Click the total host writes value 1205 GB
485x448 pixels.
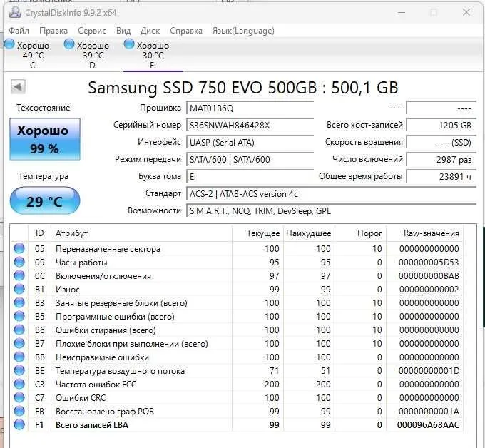click(441, 126)
